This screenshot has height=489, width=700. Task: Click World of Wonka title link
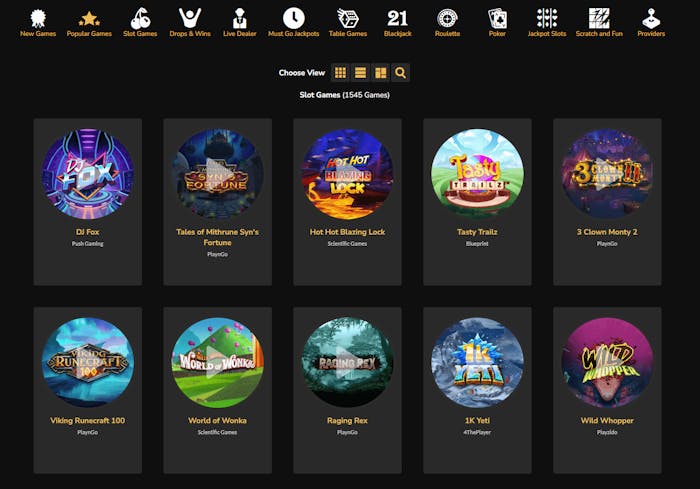[217, 420]
